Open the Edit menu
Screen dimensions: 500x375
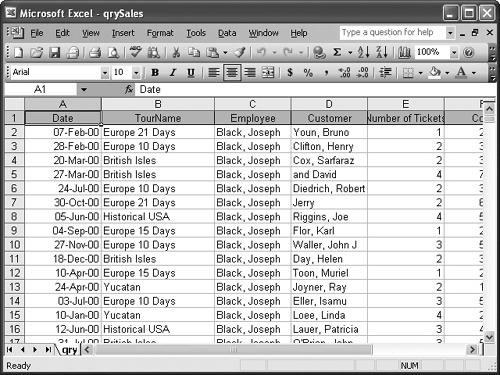pos(62,33)
